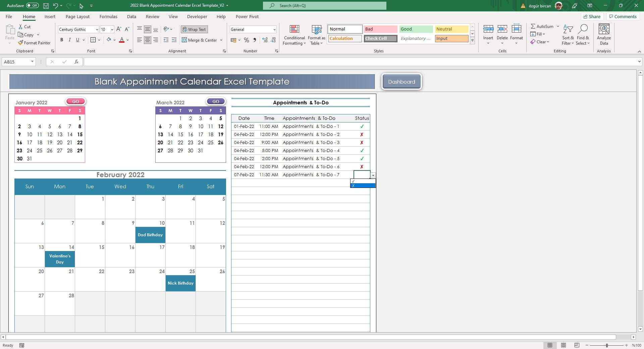Turn on AutoSave

pyautogui.click(x=32, y=5)
